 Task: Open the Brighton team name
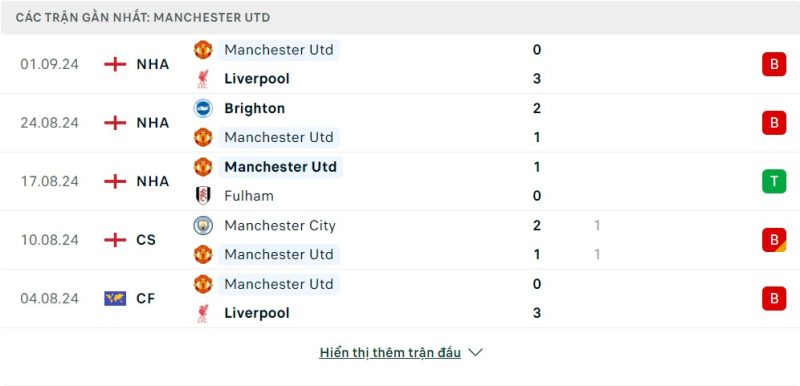coord(255,109)
